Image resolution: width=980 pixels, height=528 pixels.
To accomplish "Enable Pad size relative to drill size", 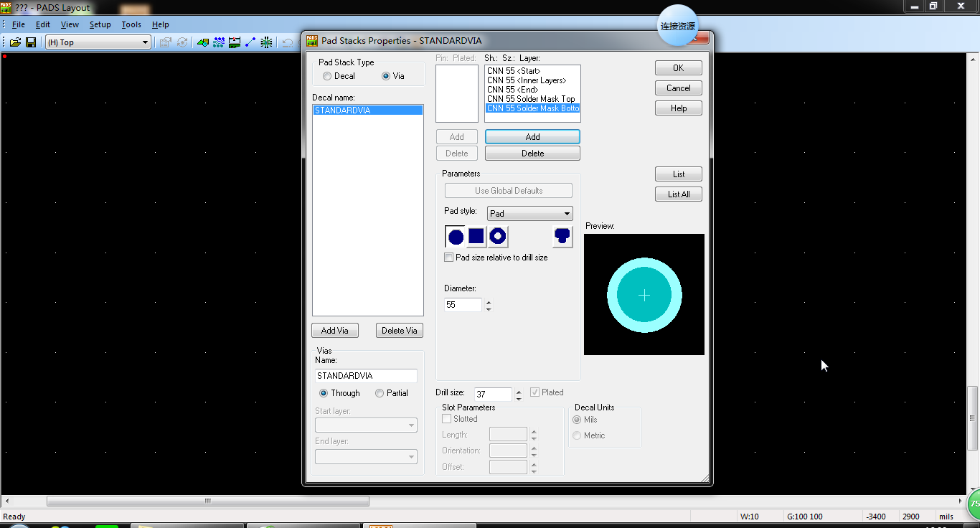I will coord(449,258).
